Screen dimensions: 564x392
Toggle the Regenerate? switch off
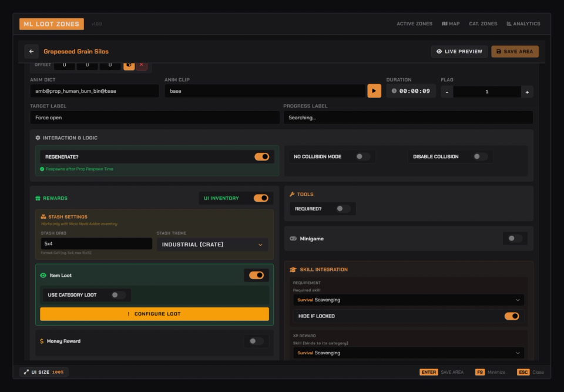tap(262, 156)
